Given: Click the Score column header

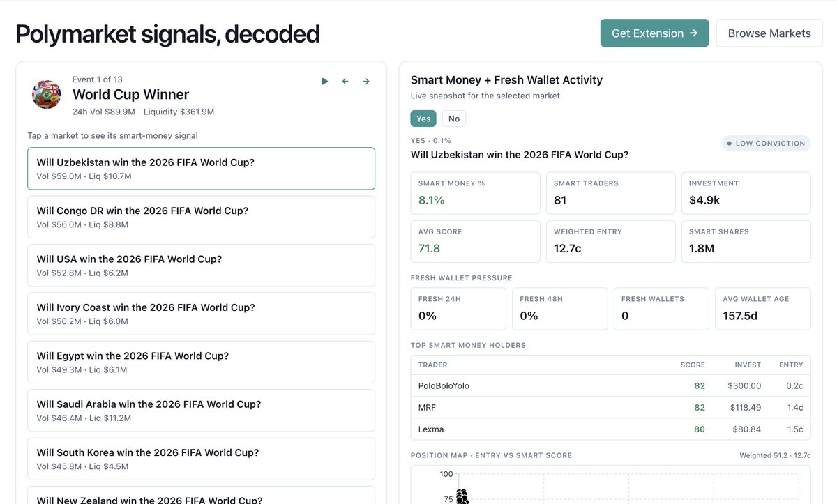Looking at the screenshot, I should pyautogui.click(x=693, y=365).
